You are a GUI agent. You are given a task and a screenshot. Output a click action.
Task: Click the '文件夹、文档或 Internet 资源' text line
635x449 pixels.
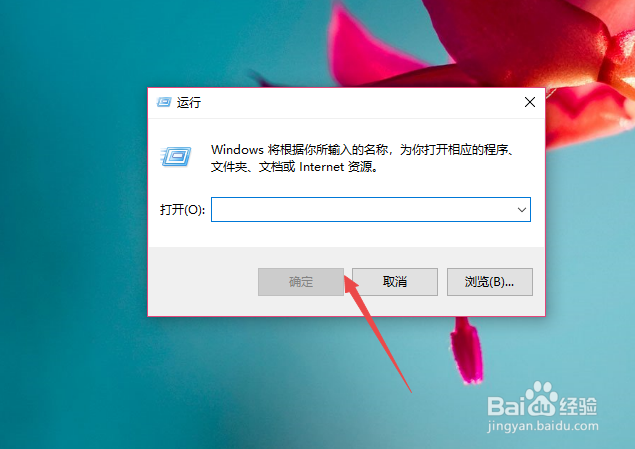pos(294,167)
